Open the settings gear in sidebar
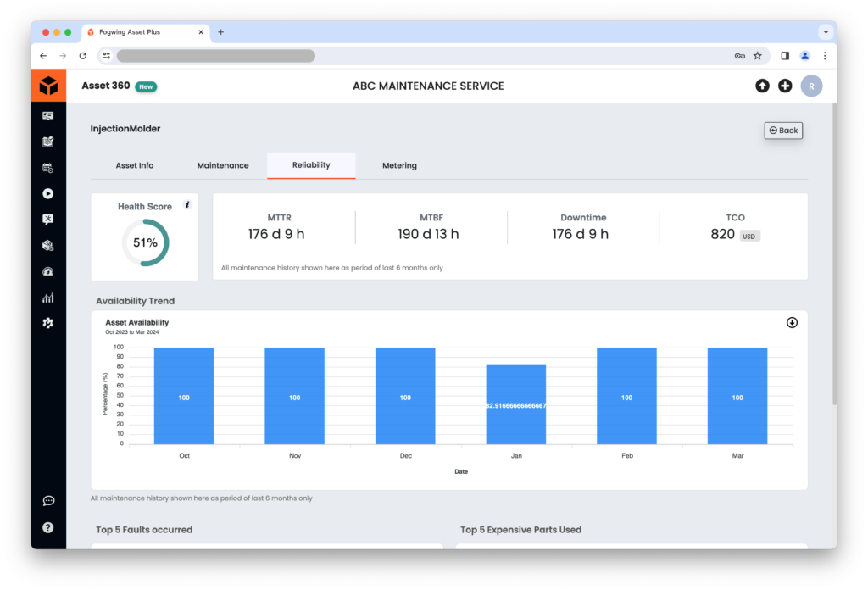Screen dimensions: 868x590 (x=48, y=323)
